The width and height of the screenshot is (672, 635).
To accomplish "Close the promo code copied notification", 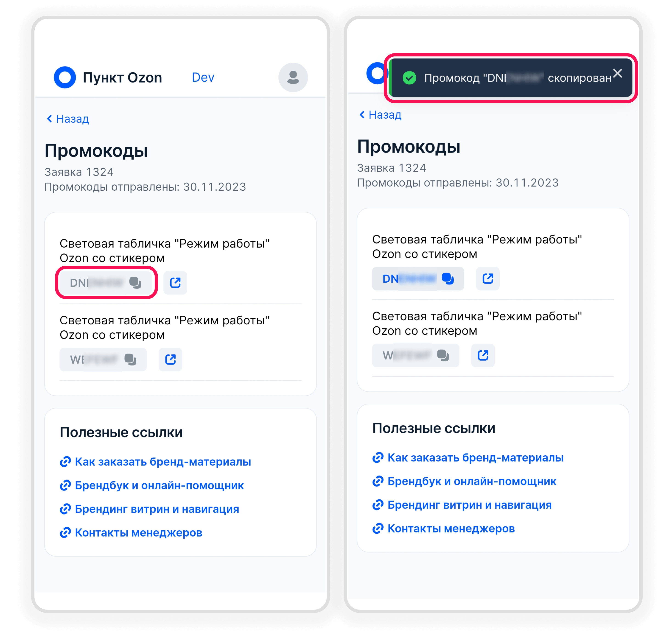I will click(617, 73).
